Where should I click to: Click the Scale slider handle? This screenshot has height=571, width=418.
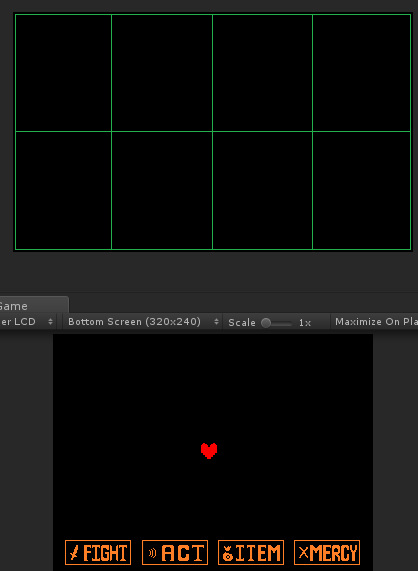coord(266,323)
